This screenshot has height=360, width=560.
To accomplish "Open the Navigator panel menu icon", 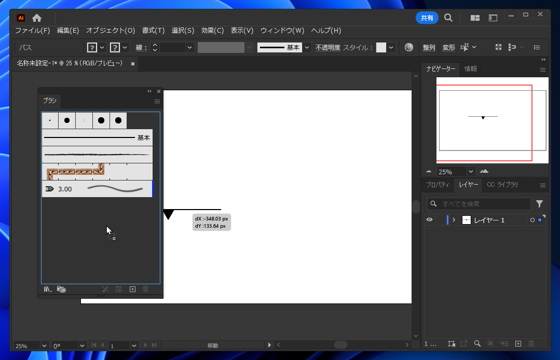I will (542, 70).
